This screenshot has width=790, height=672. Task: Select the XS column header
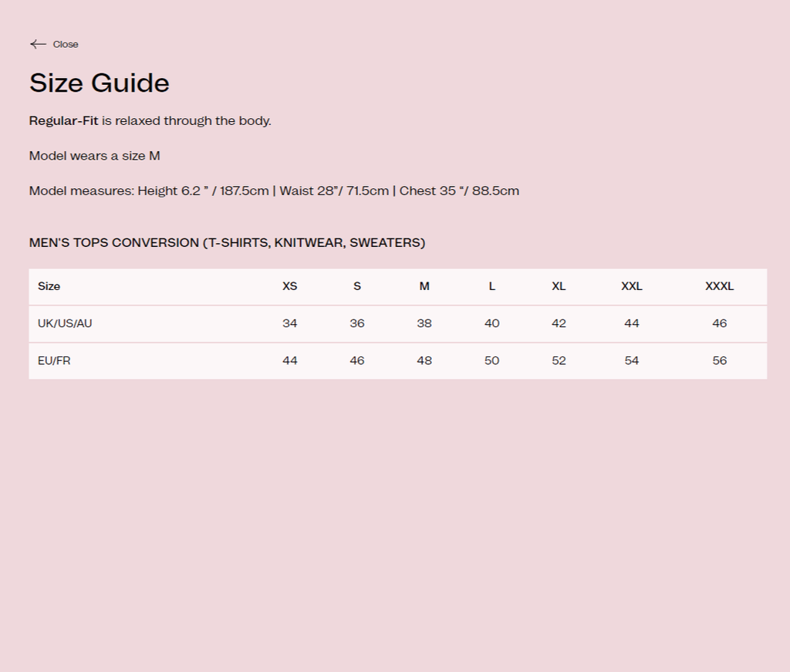pyautogui.click(x=289, y=286)
